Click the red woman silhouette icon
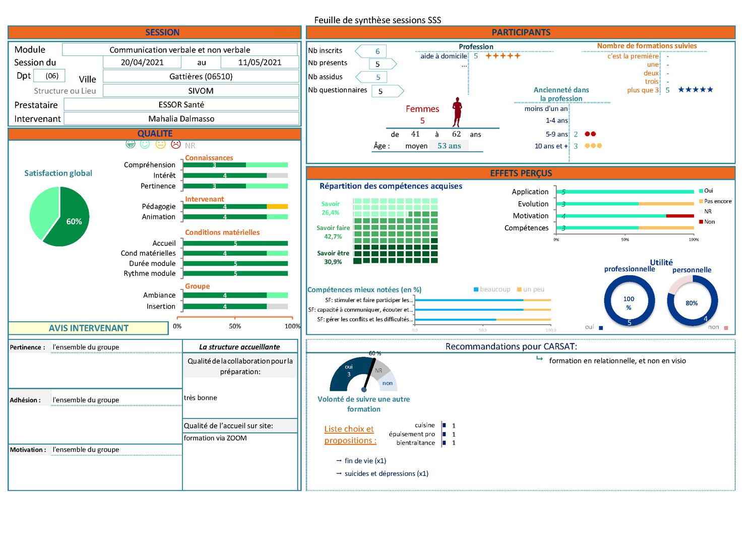 point(457,112)
